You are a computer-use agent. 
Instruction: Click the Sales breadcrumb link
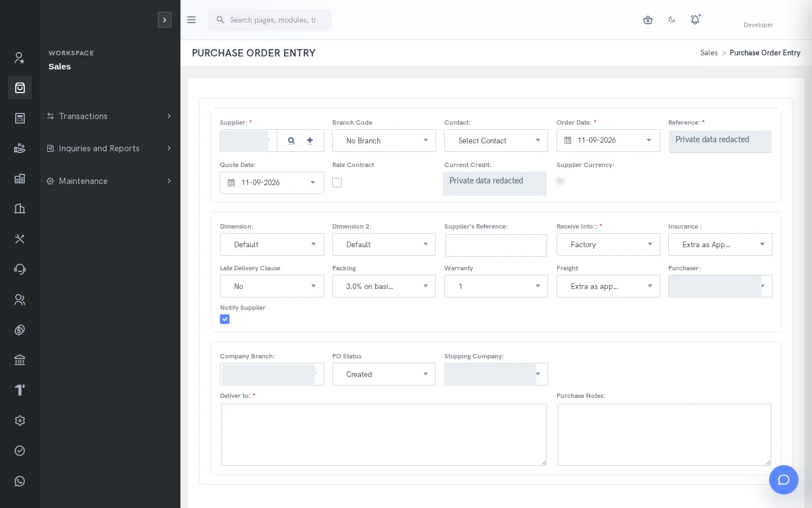click(x=709, y=53)
